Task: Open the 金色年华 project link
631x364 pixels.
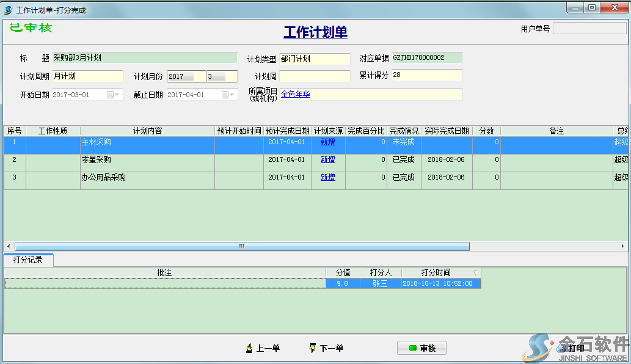Action: pos(296,95)
